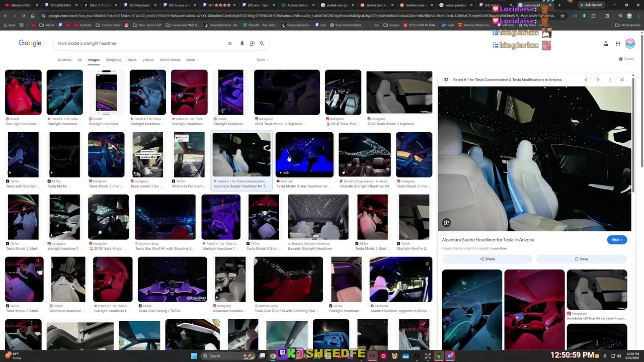This screenshot has height=362, width=644.
Task: Close the image preview panel
Action: (x=622, y=79)
